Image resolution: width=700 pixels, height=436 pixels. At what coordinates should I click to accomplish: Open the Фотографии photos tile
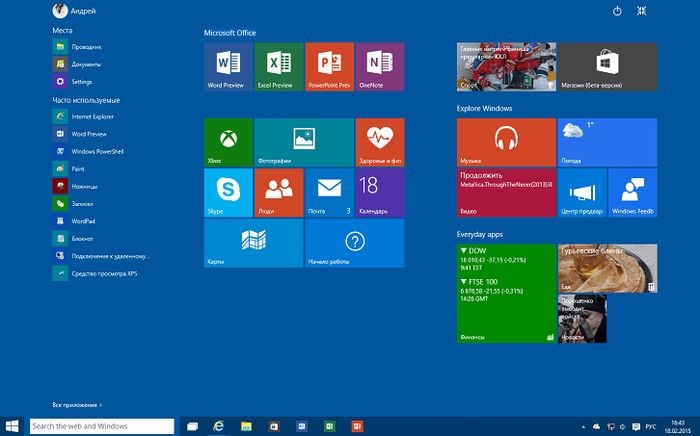point(304,142)
